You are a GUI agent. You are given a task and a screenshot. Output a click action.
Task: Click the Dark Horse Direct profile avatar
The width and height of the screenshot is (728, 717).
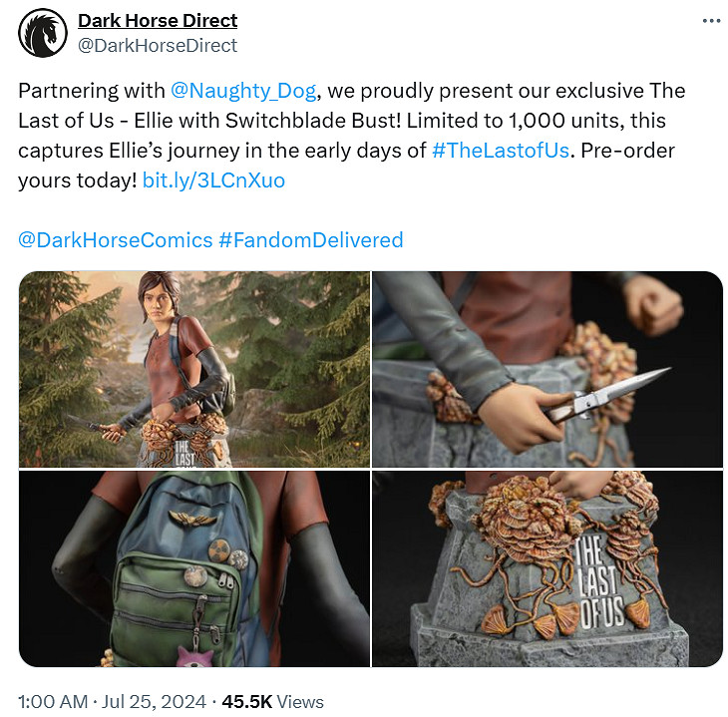[43, 33]
